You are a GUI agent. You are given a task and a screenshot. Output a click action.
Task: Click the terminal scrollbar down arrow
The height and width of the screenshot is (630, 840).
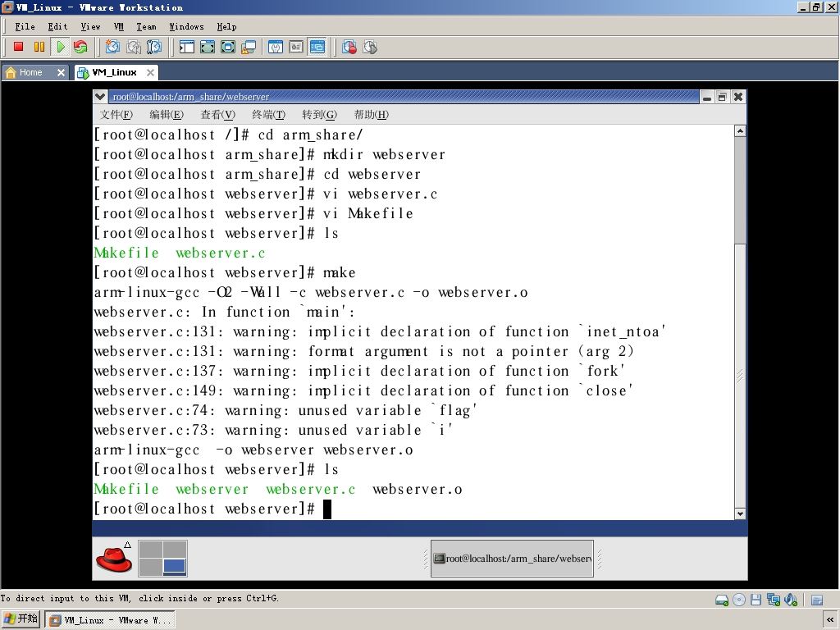coord(740,514)
